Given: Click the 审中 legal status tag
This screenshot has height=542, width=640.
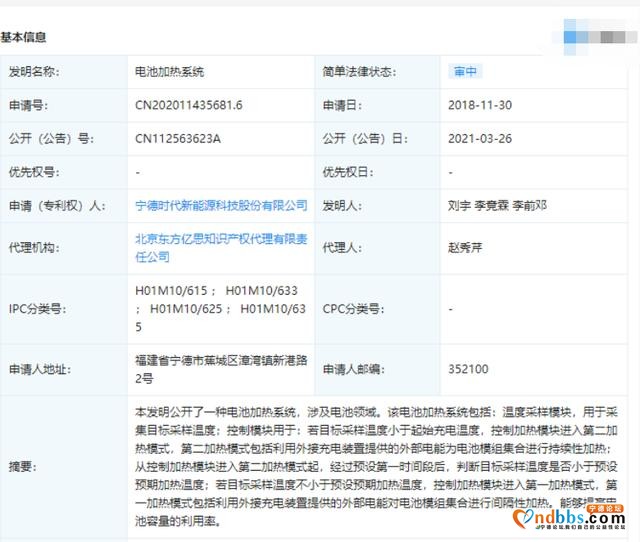Looking at the screenshot, I should (x=465, y=71).
